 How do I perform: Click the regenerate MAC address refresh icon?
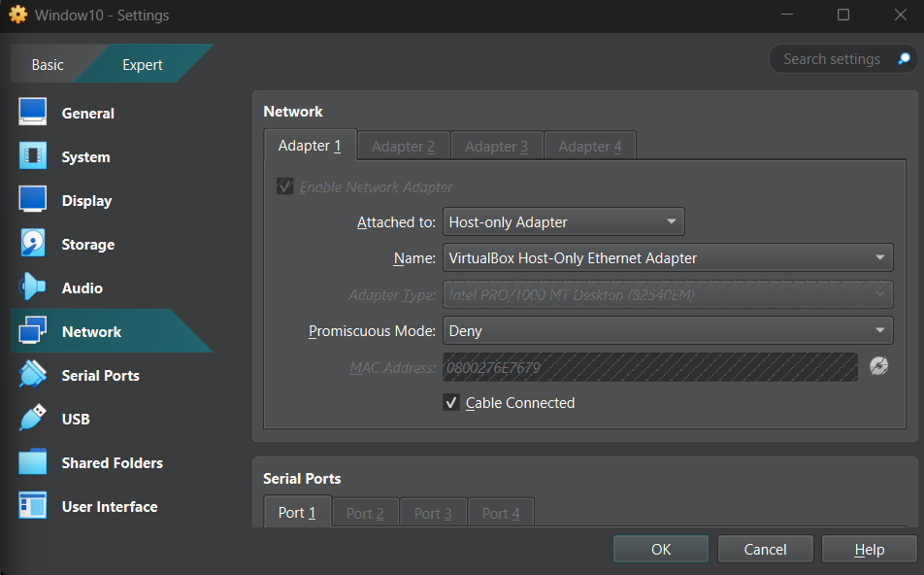(878, 366)
